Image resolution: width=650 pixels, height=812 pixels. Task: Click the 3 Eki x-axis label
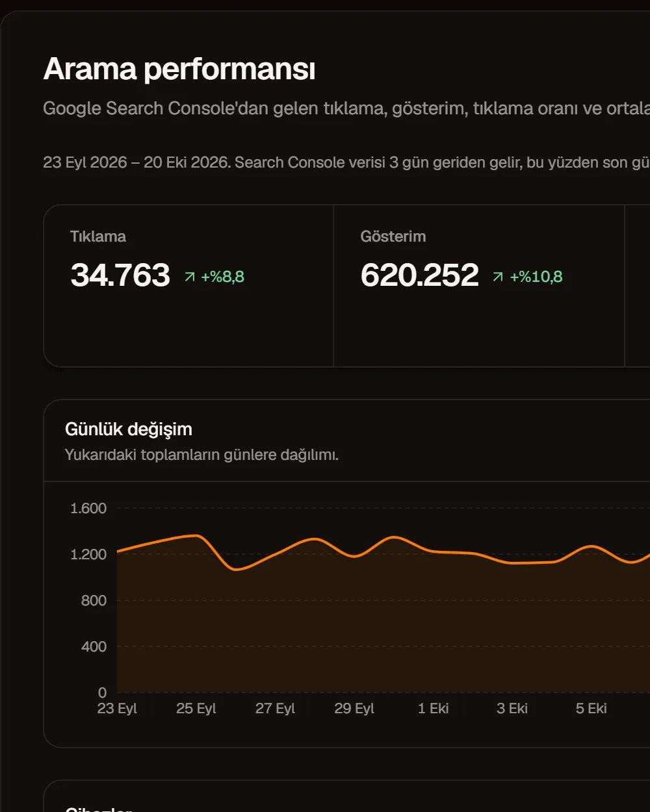click(512, 709)
